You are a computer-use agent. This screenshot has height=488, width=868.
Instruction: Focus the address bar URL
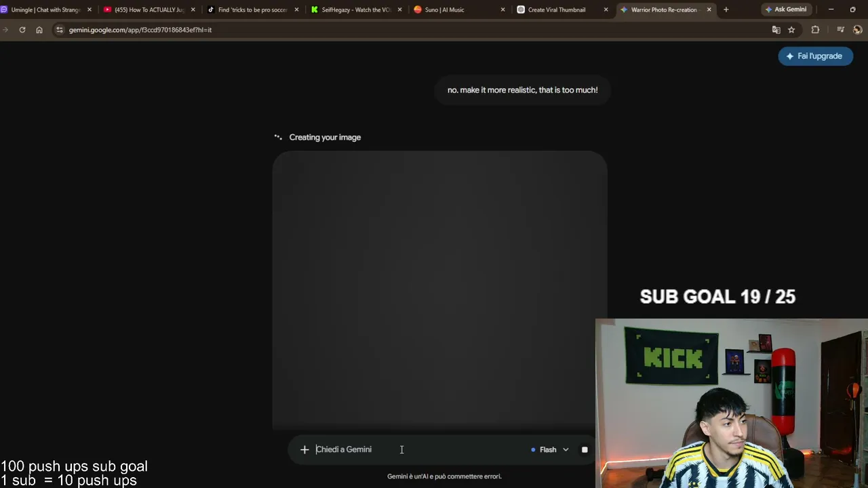tap(140, 30)
